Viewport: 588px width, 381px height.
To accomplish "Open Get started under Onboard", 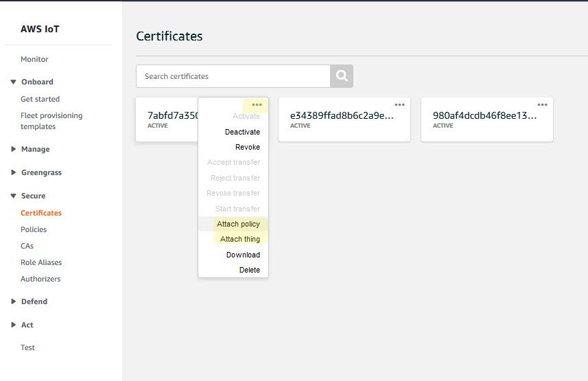I will [40, 99].
